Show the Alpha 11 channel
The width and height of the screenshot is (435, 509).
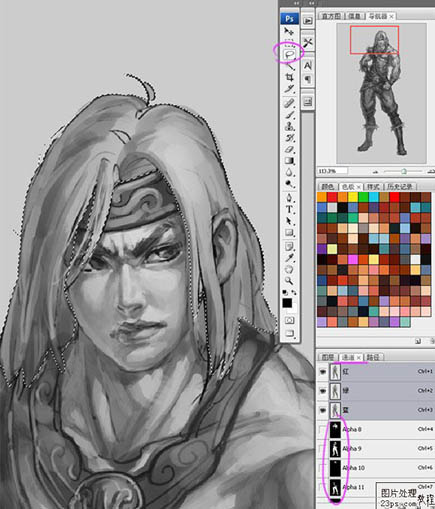coord(322,487)
